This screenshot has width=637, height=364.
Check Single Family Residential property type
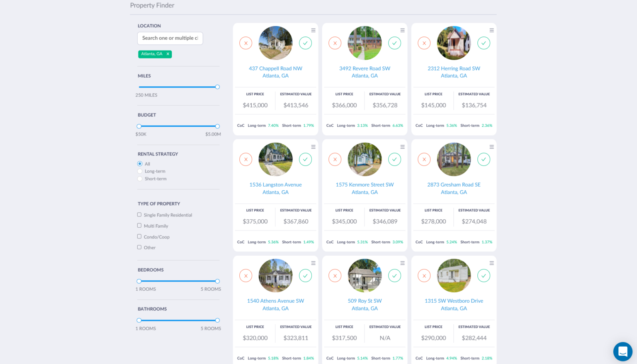click(x=139, y=215)
